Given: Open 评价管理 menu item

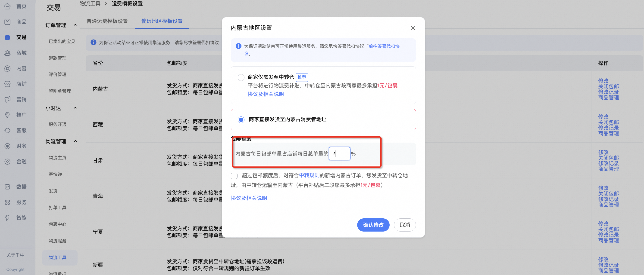Looking at the screenshot, I should click(x=57, y=74).
